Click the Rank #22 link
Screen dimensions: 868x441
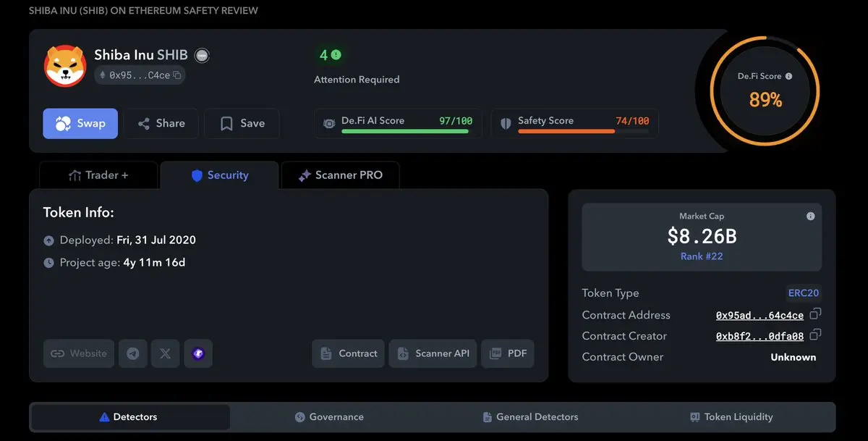(702, 256)
